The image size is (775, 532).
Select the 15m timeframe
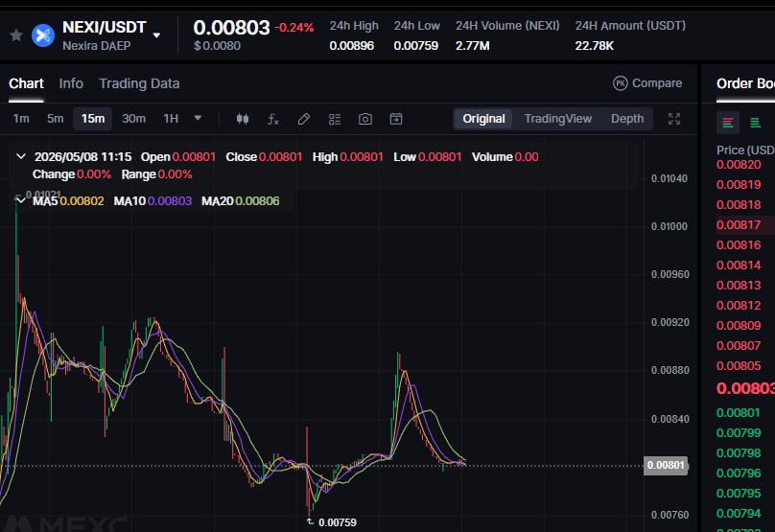coord(93,119)
